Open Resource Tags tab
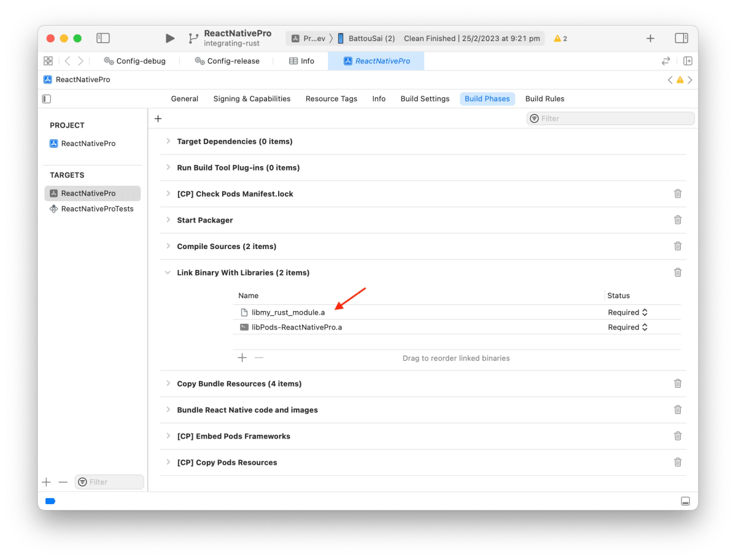Image resolution: width=736 pixels, height=560 pixels. pos(331,99)
